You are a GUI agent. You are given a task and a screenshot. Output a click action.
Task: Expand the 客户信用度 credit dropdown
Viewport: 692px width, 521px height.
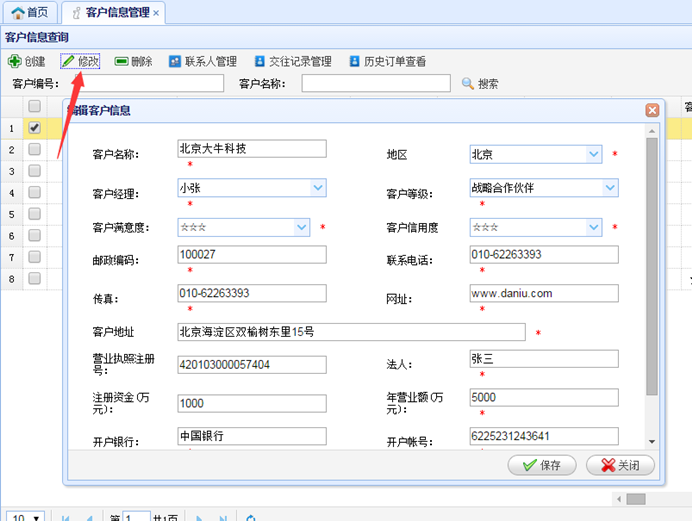[594, 228]
